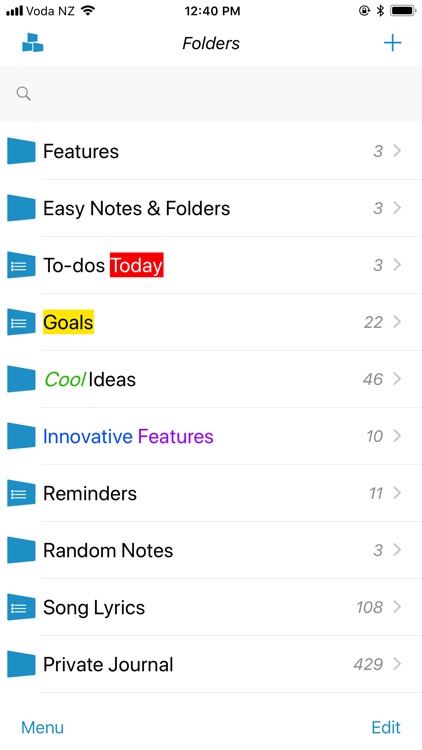
Task: Tap the Reminders list folder icon
Action: click(21, 493)
